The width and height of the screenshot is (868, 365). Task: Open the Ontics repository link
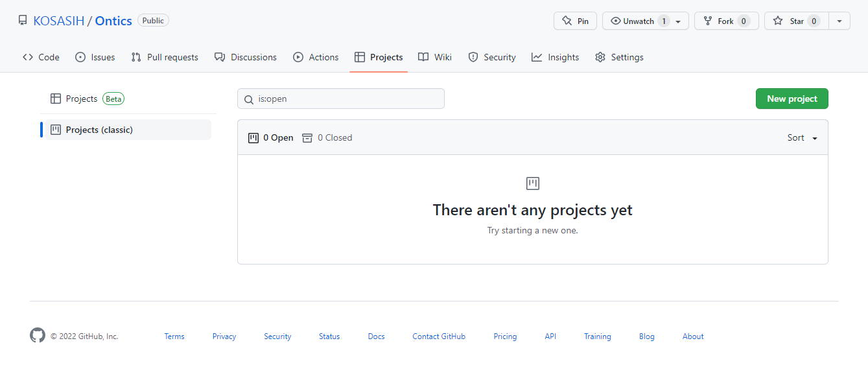[113, 21]
